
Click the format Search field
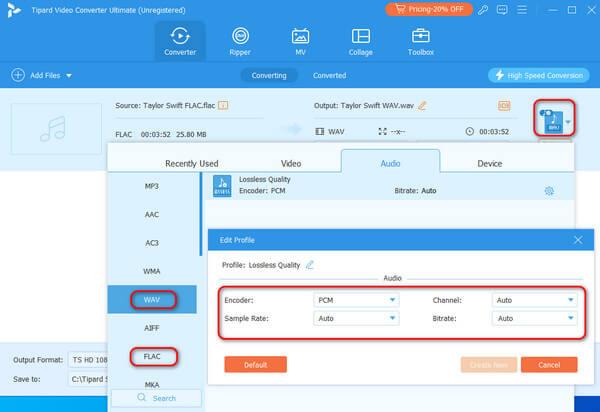click(157, 398)
